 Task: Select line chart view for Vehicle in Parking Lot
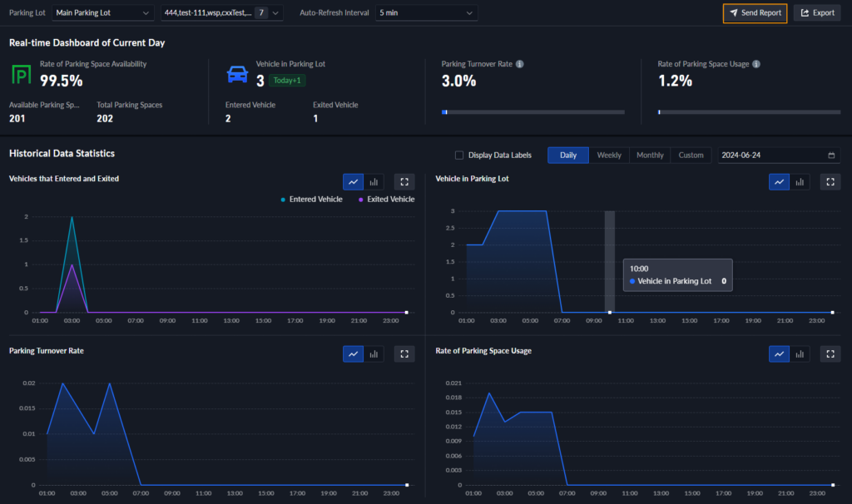tap(779, 182)
